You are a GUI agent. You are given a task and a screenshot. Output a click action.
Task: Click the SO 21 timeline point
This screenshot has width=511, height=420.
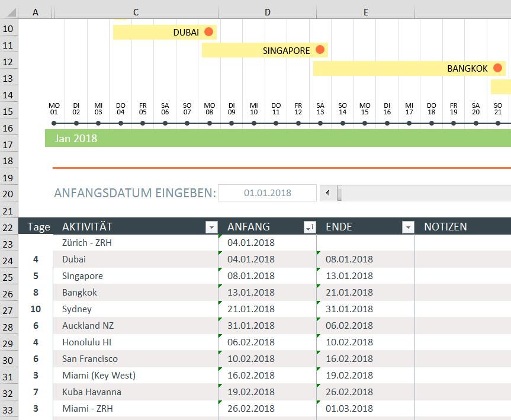pos(497,123)
